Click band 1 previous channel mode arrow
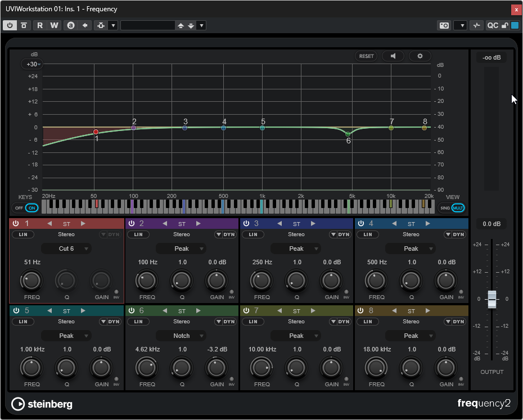 (x=49, y=224)
